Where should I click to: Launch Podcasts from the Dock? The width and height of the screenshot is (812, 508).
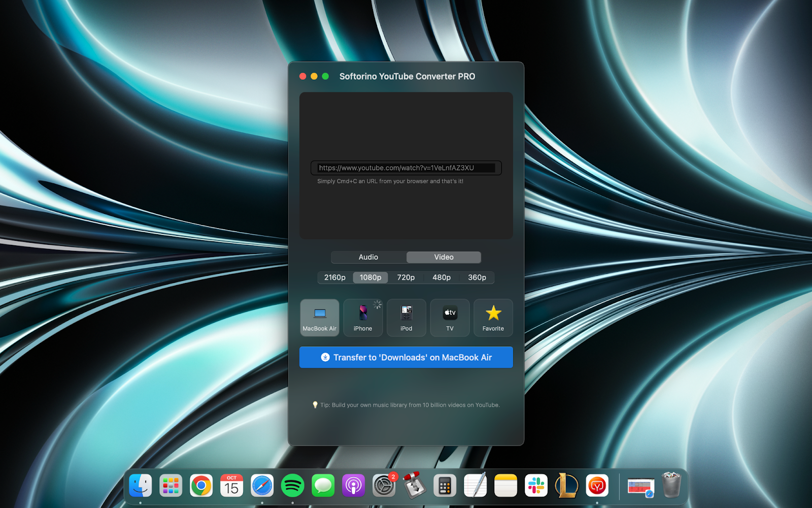coord(354,486)
